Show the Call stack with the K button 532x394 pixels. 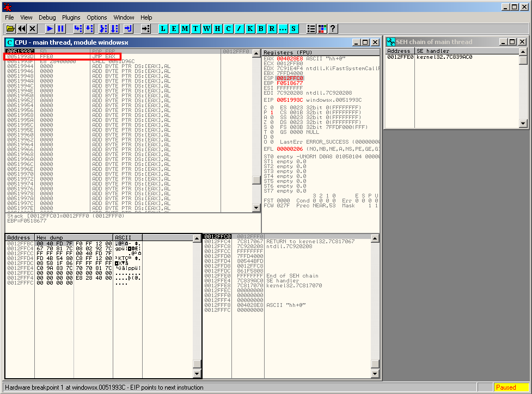(250, 29)
